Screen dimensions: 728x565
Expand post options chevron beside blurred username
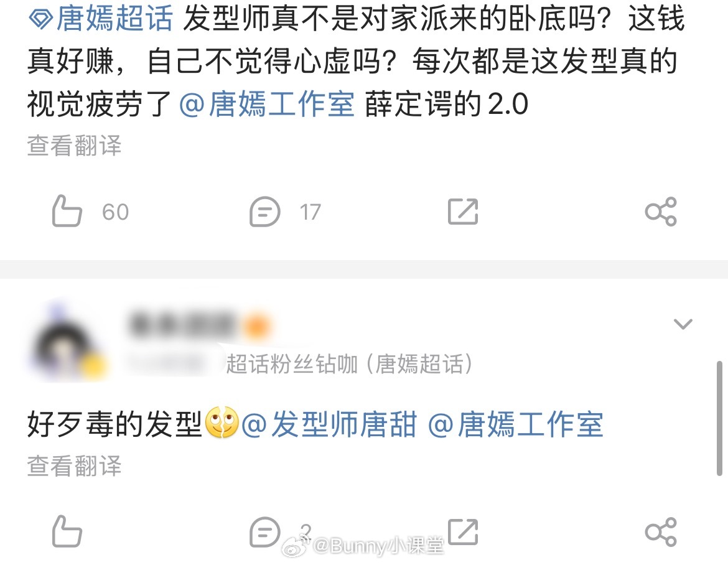(683, 324)
